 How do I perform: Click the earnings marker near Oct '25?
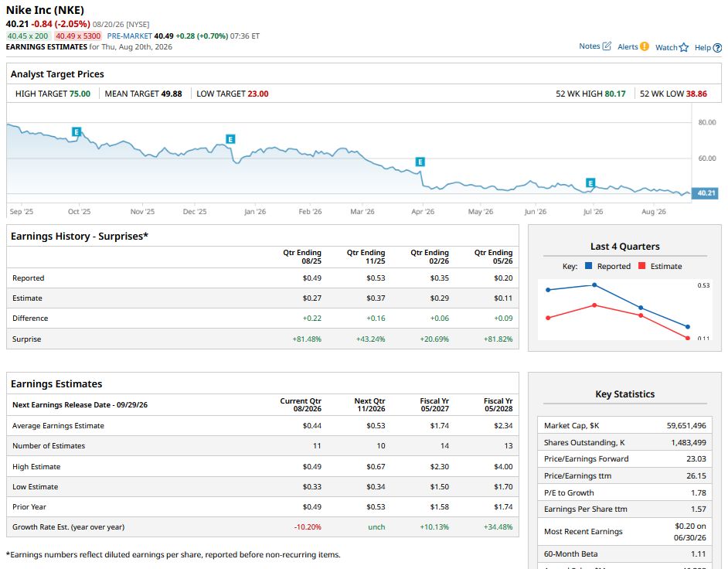(77, 132)
